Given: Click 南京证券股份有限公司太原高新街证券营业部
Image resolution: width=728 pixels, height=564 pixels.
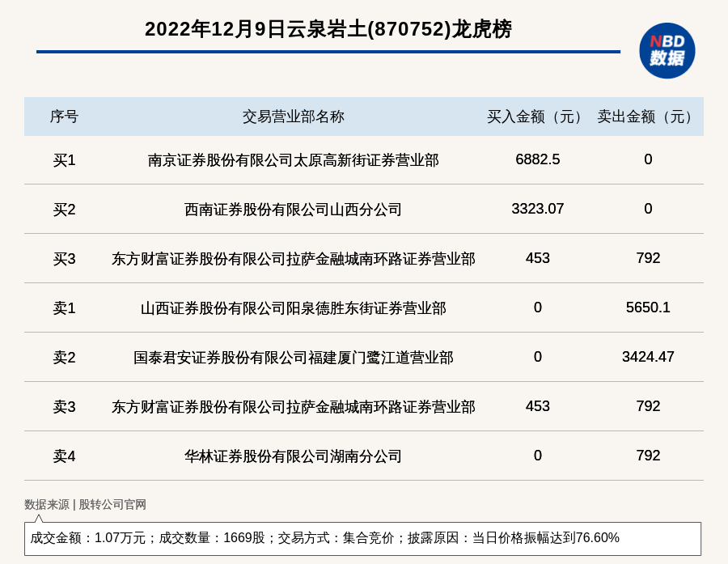Looking at the screenshot, I should 294,160.
